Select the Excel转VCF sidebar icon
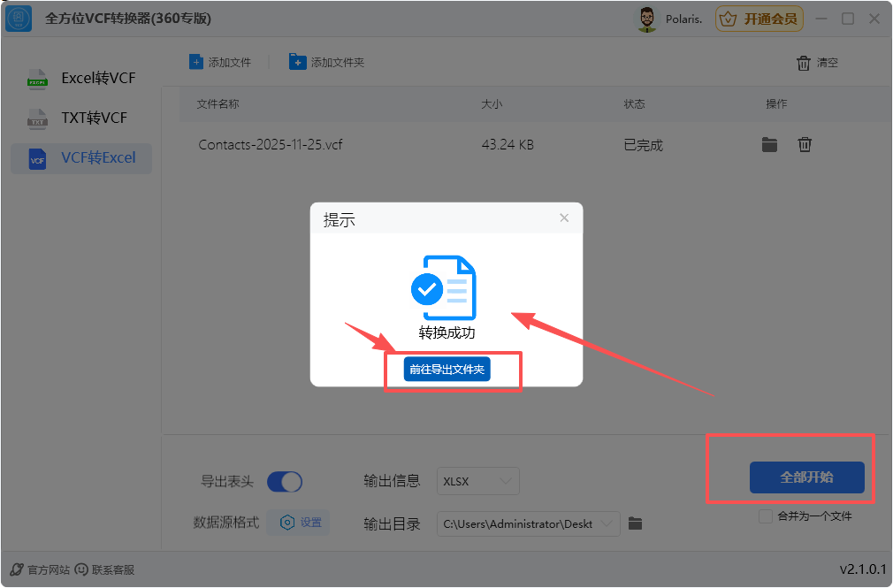 click(x=37, y=78)
